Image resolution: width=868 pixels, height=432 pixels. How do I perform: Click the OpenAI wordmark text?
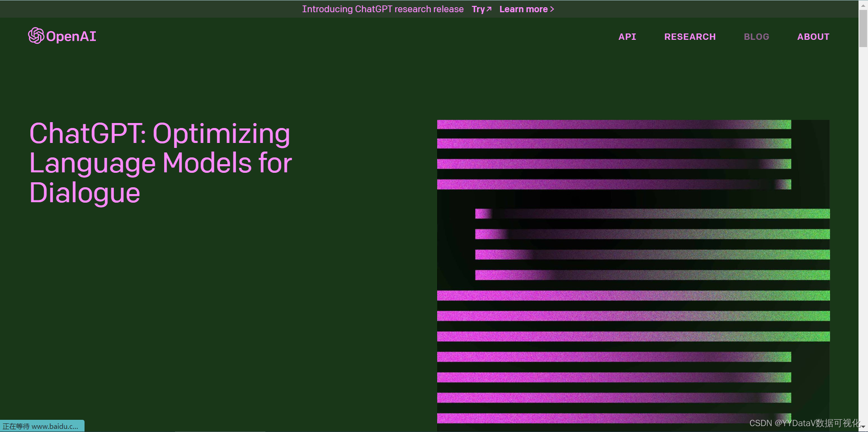71,37
